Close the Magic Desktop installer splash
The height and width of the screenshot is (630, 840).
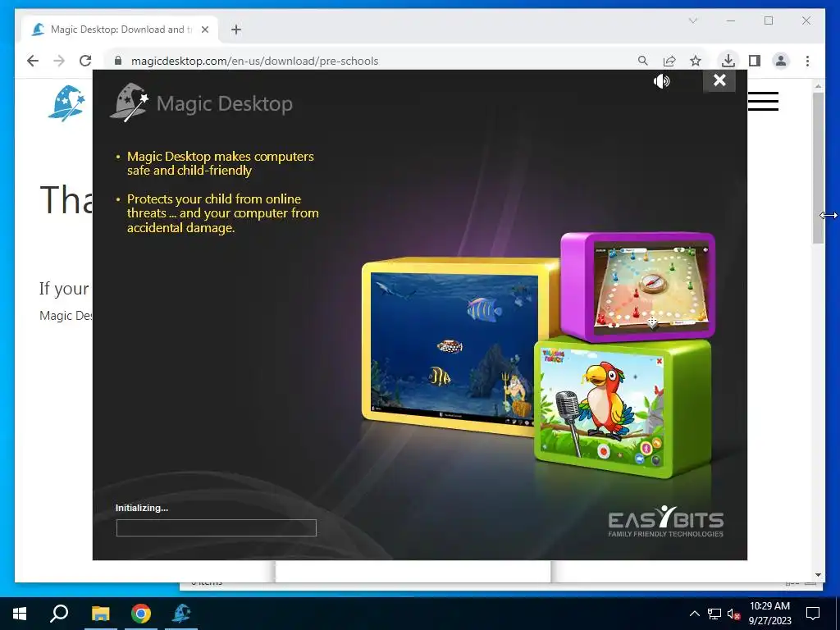(x=719, y=80)
